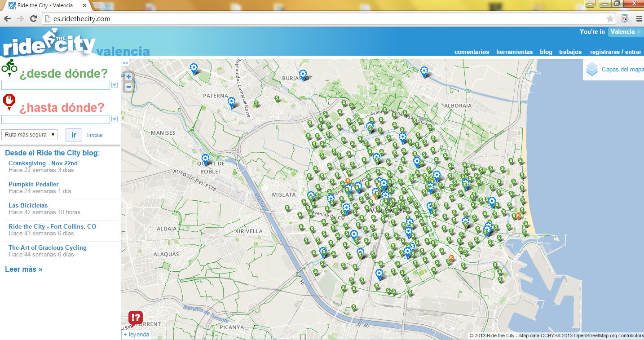
Task: Open blog in the top menu
Action: tap(546, 52)
